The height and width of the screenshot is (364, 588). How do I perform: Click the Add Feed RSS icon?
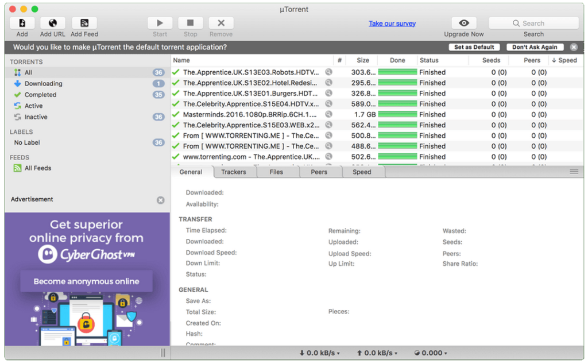click(84, 23)
